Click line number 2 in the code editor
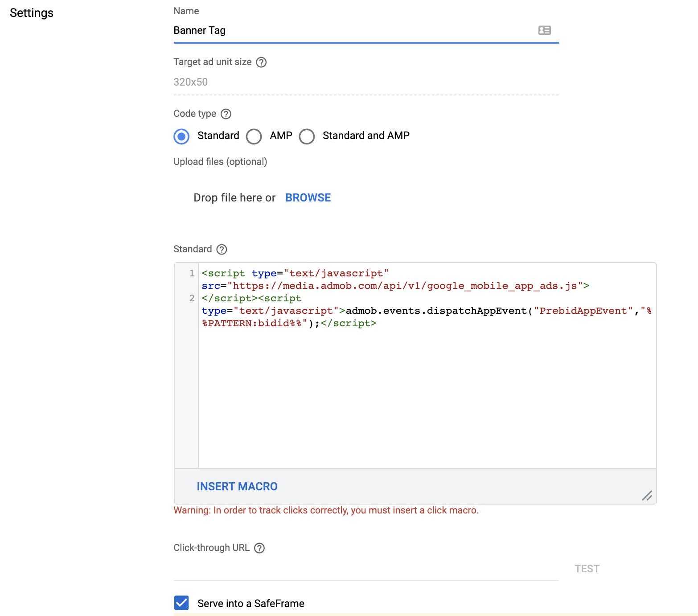 pyautogui.click(x=191, y=298)
